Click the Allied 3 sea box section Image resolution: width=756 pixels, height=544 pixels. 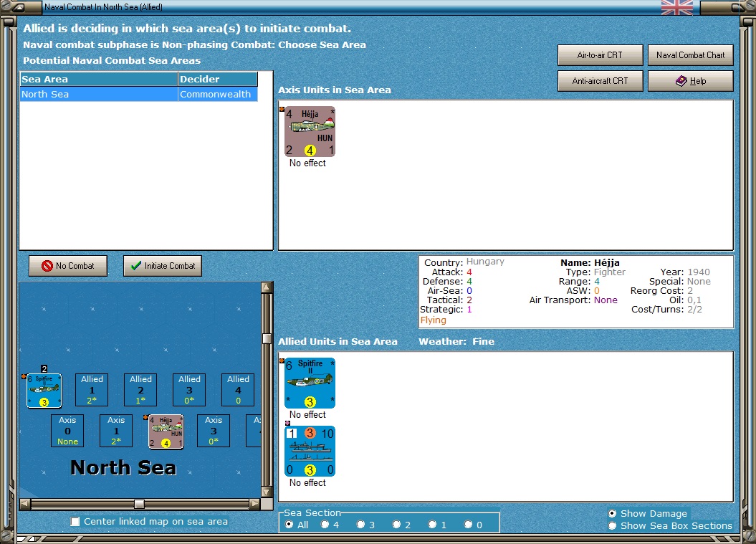(189, 390)
